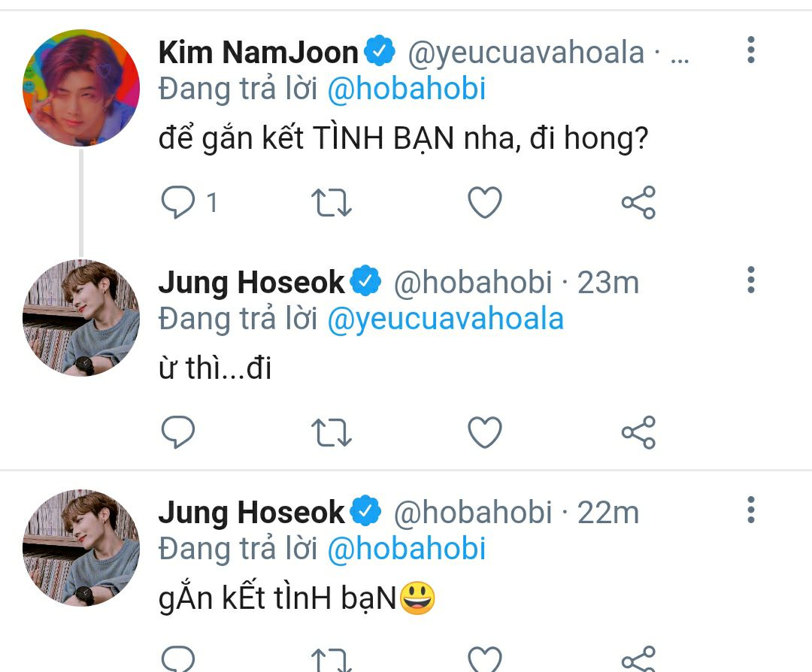This screenshot has width=812, height=672.
Task: Open more options on the 23m tweet
Action: click(x=751, y=280)
